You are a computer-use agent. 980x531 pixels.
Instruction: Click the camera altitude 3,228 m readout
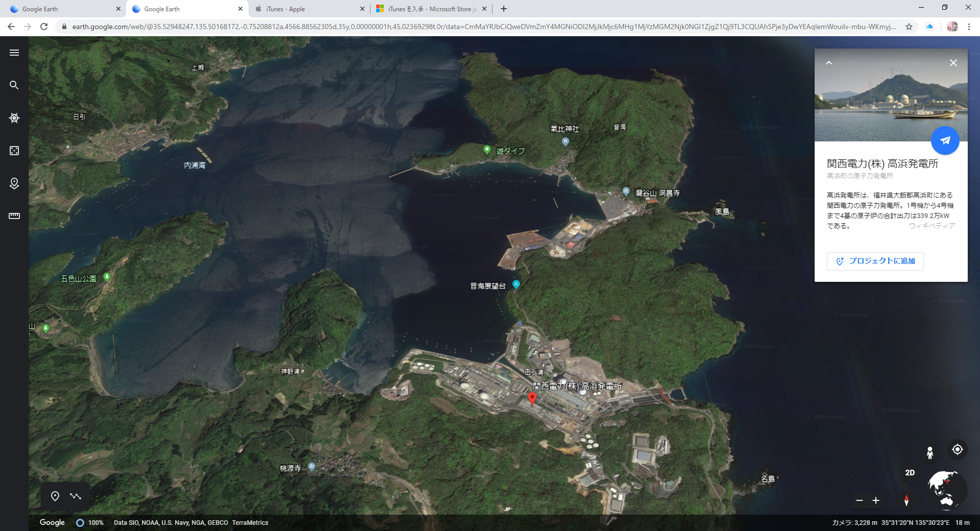coord(855,523)
